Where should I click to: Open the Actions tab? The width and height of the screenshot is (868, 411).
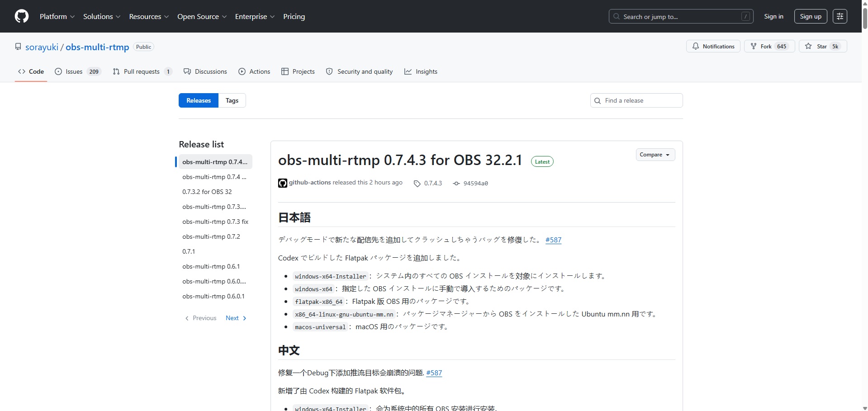pyautogui.click(x=254, y=71)
